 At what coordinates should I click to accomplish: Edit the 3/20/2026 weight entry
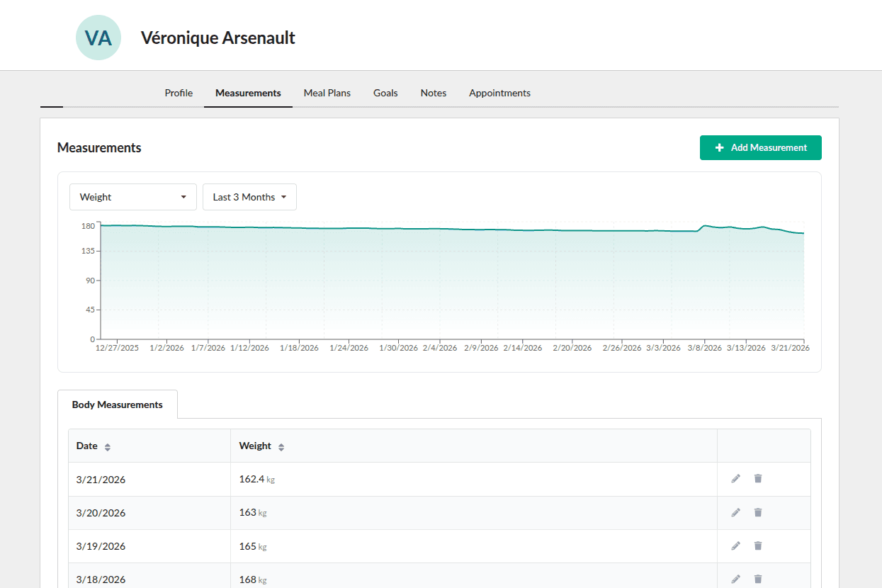point(735,512)
